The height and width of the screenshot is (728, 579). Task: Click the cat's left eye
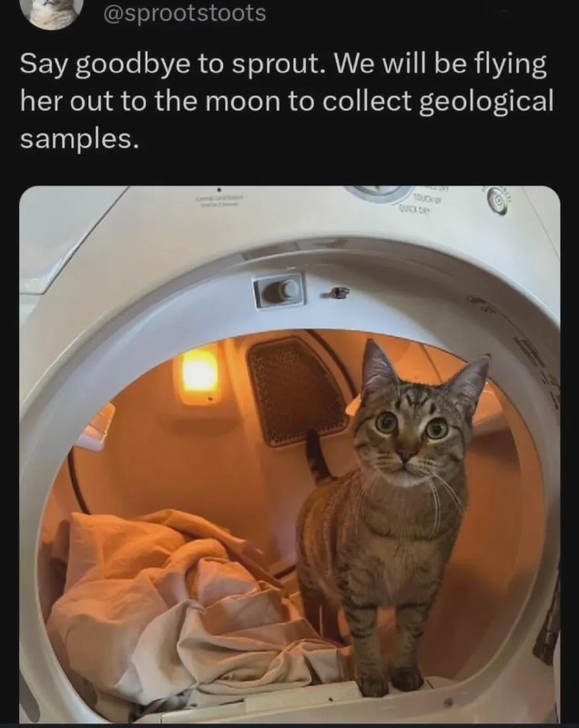(386, 421)
